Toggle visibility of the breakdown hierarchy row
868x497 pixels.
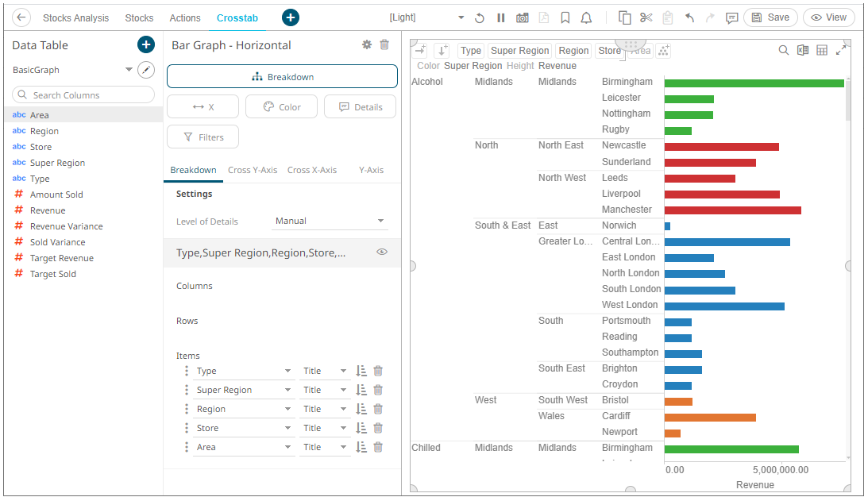[x=382, y=252]
